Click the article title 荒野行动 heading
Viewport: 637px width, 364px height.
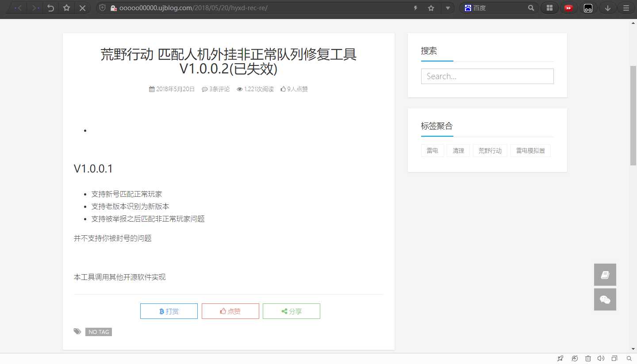coord(229,61)
